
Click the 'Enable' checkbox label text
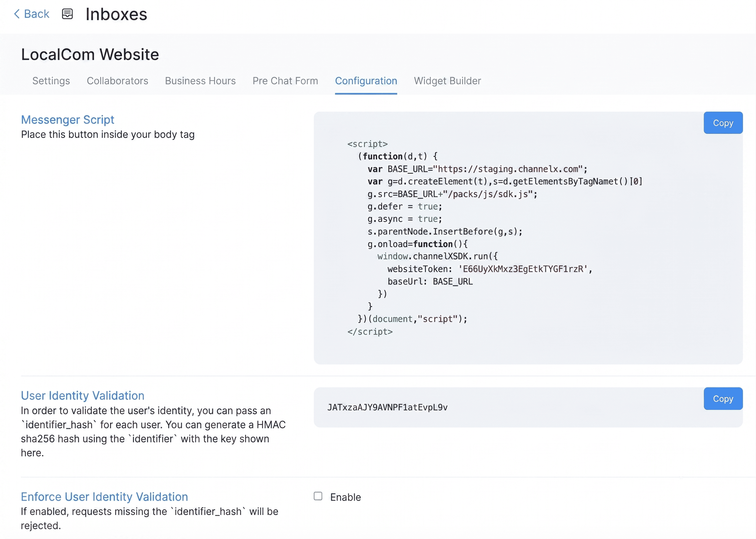point(346,497)
